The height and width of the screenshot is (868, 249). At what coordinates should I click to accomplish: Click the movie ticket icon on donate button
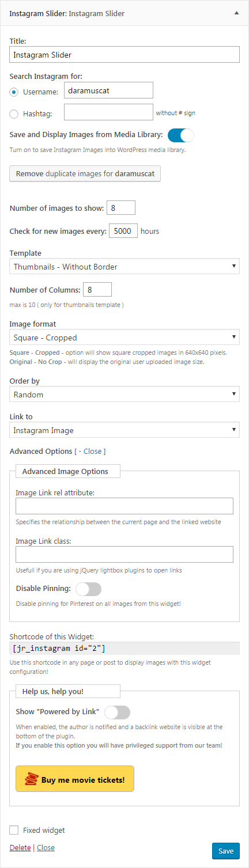pyautogui.click(x=31, y=780)
